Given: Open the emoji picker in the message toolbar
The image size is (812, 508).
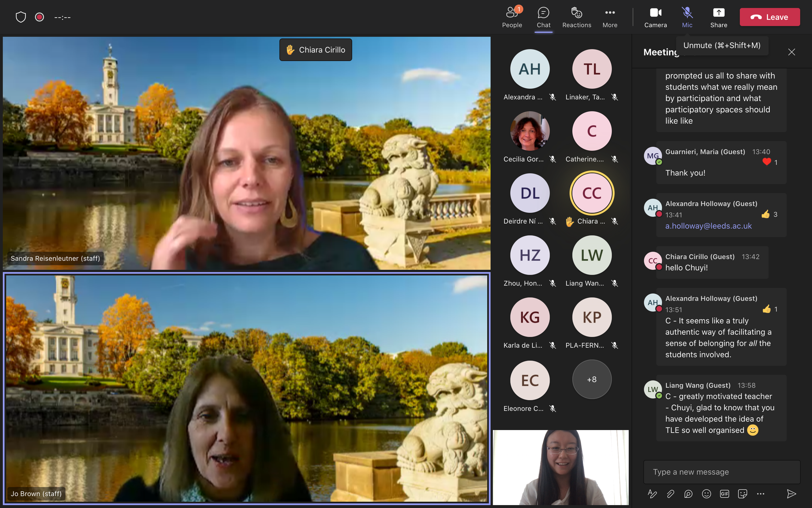Looking at the screenshot, I should [x=706, y=494].
